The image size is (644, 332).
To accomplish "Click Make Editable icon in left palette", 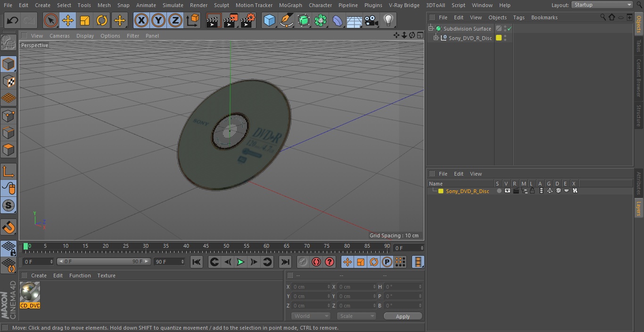I will click(x=8, y=43).
